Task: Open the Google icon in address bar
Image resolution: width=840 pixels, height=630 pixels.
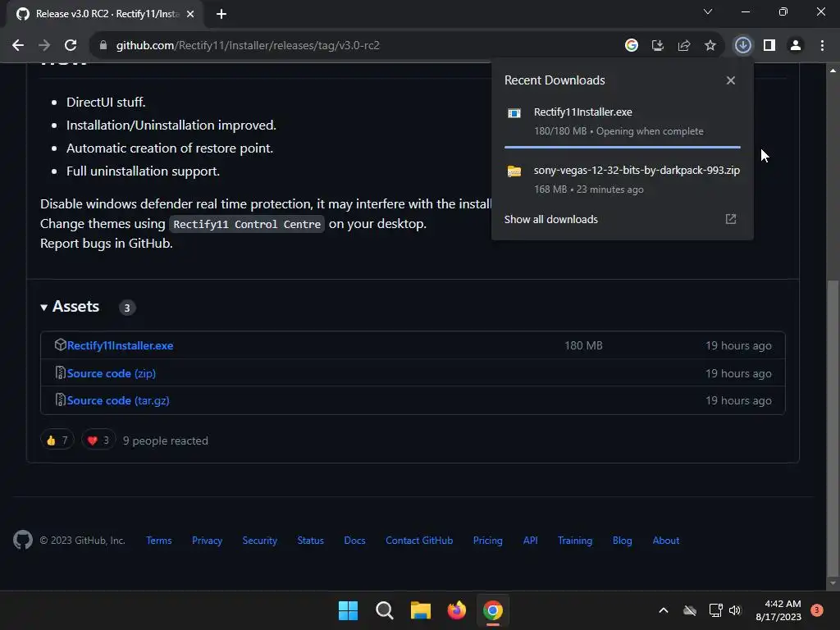Action: click(631, 46)
